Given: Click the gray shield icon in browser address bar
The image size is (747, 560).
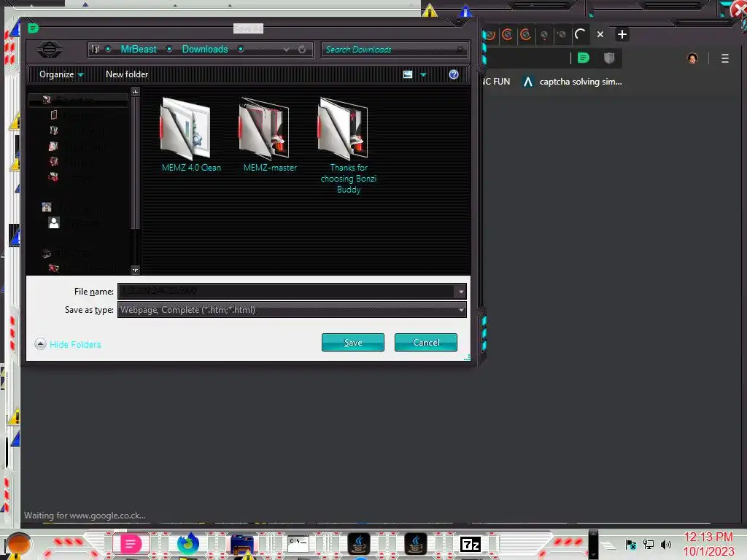Looking at the screenshot, I should [x=609, y=58].
